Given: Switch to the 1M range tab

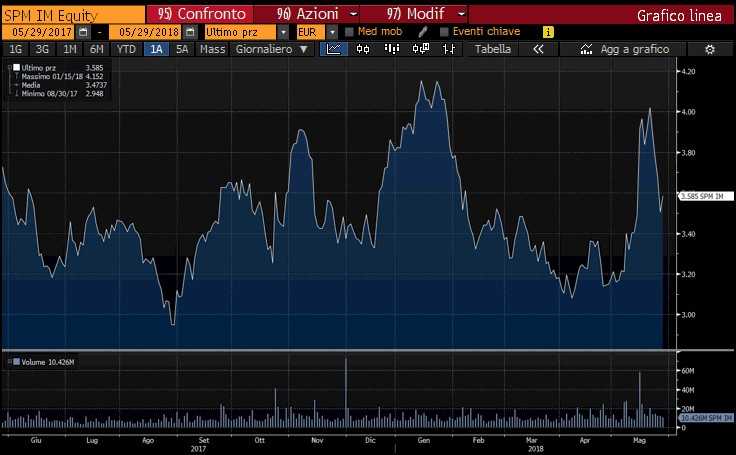Looking at the screenshot, I should (69, 49).
